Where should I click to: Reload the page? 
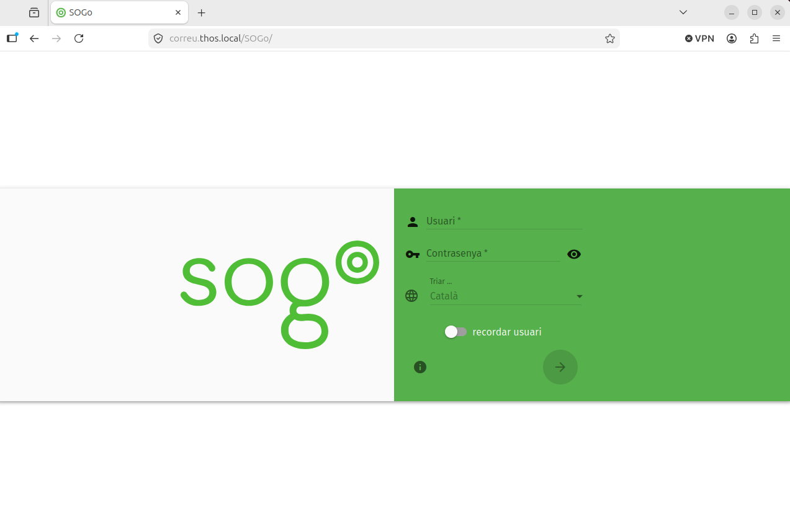(x=79, y=38)
